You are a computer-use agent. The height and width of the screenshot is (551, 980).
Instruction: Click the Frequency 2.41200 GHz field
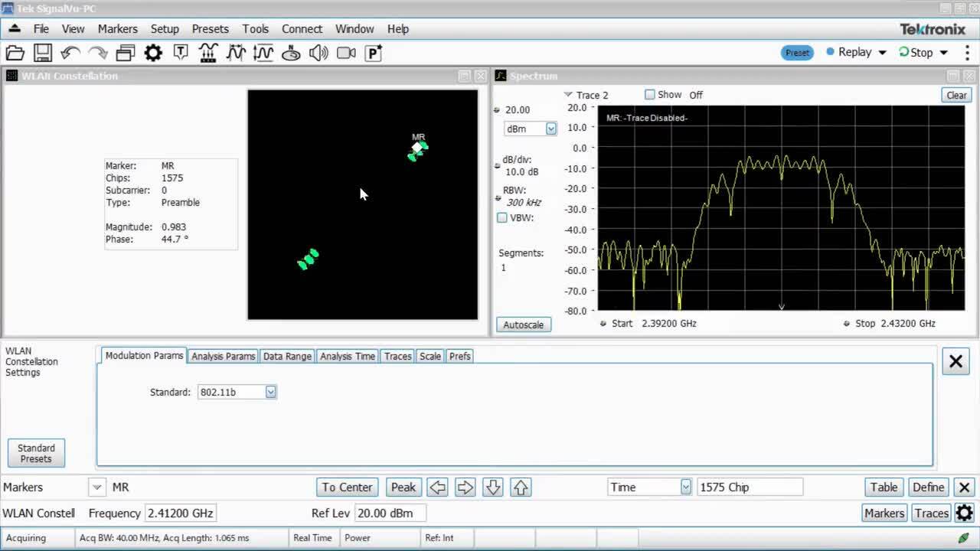point(181,514)
